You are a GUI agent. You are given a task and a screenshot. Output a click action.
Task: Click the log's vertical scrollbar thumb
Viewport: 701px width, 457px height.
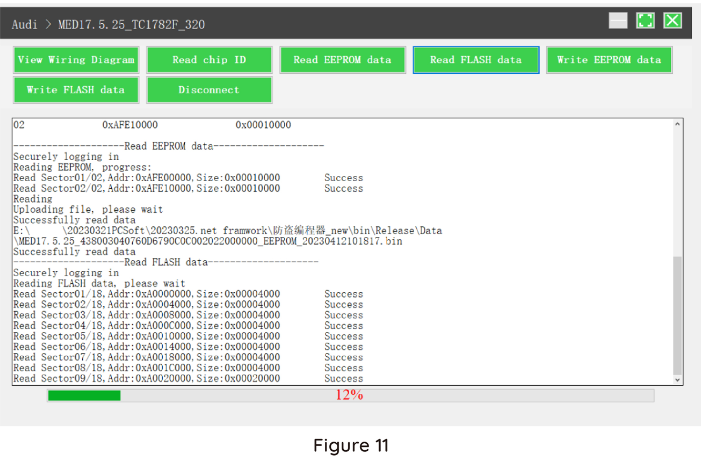(x=678, y=315)
